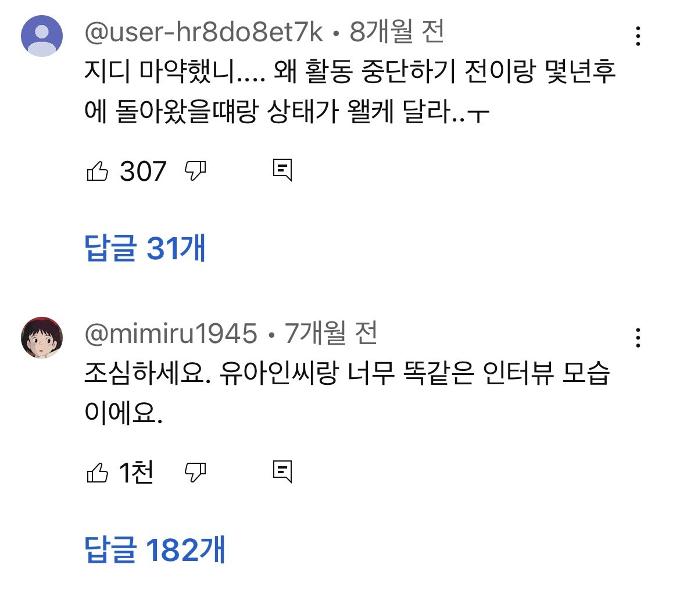Dislike the comment with 307 likes
The width and height of the screenshot is (680, 597).
tap(196, 171)
